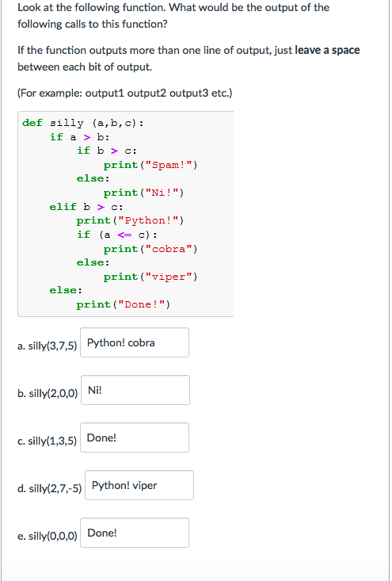Viewport: 392px width, 581px height.
Task: Click the answer field for silly(2,7,-5)
Action: (139, 485)
